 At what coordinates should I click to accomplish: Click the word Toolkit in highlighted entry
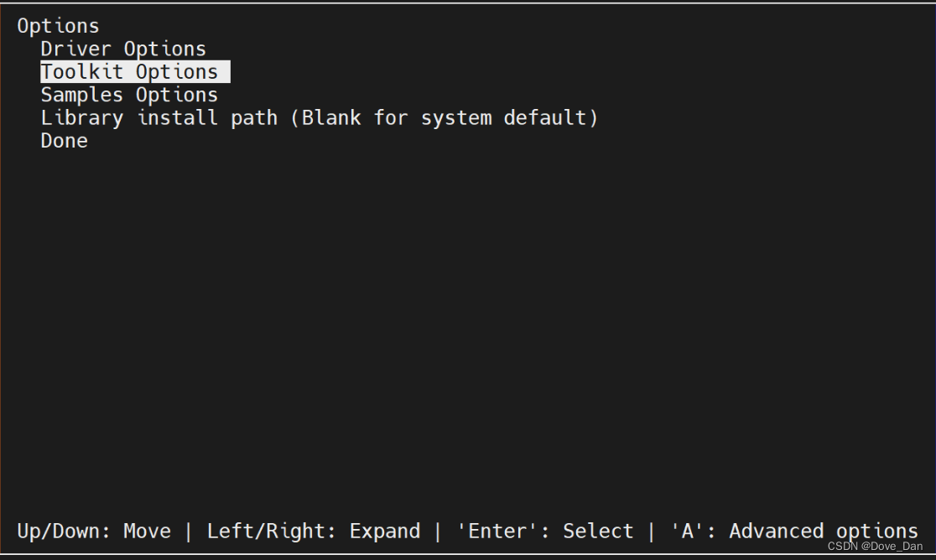point(84,71)
